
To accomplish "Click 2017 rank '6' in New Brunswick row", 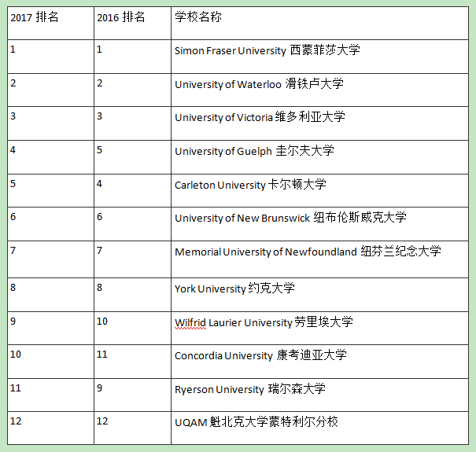I will pyautogui.click(x=13, y=217).
